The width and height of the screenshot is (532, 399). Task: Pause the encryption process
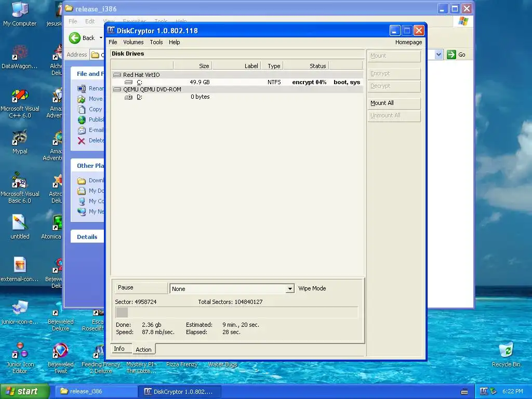coord(141,288)
